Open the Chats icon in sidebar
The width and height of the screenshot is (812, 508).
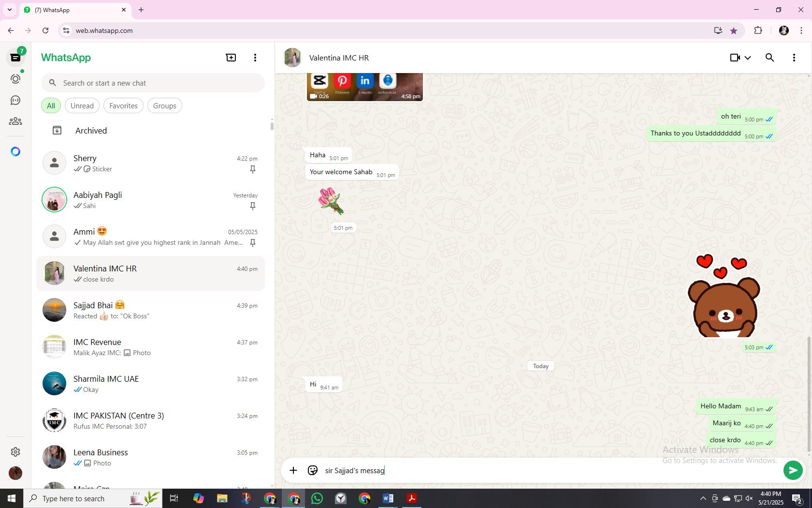[x=15, y=58]
